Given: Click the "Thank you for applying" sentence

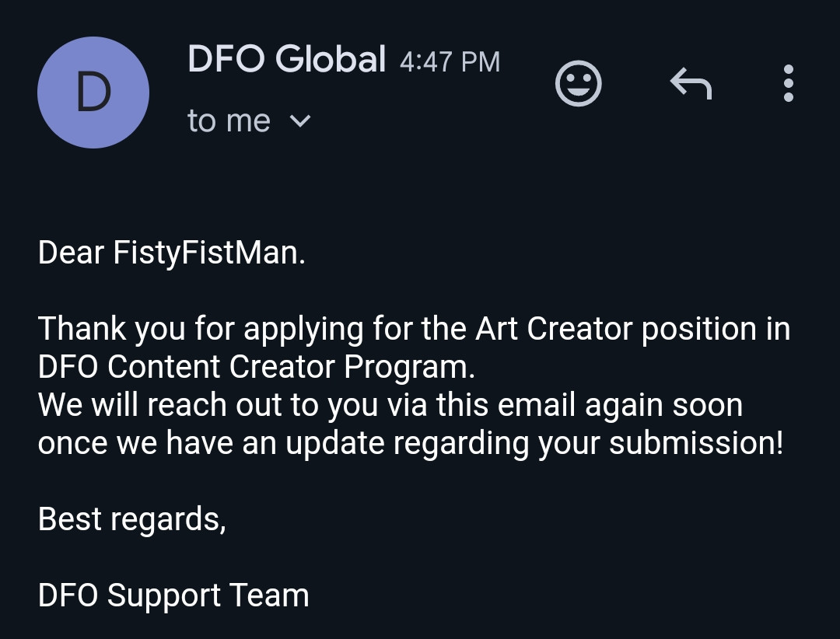Looking at the screenshot, I should click(414, 328).
